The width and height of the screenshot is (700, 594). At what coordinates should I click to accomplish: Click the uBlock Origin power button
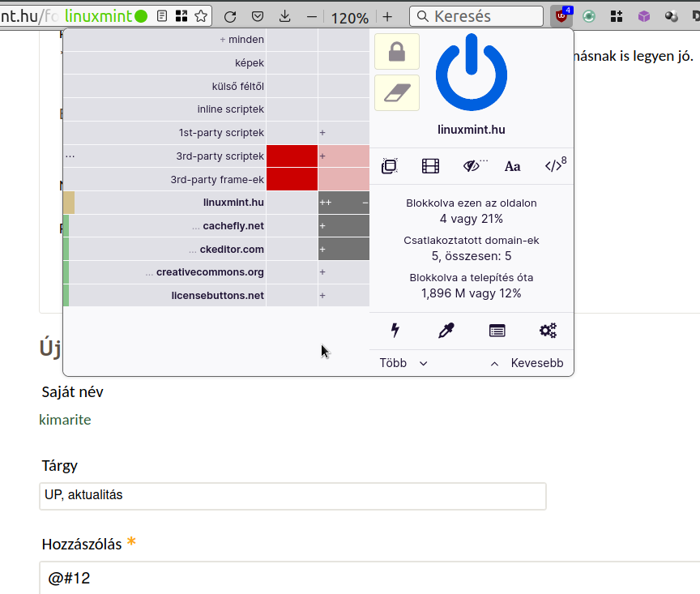[471, 72]
